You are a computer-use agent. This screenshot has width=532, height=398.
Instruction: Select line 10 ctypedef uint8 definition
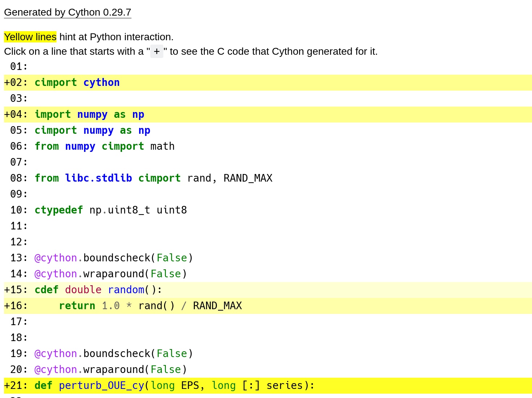click(111, 210)
